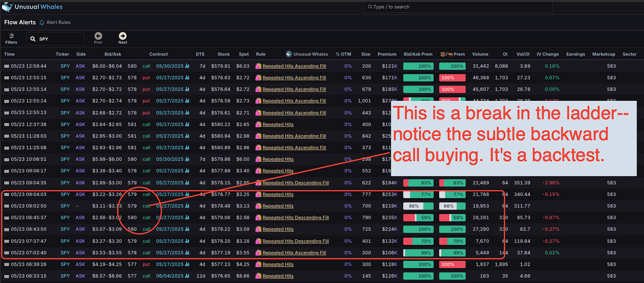Sort by Side column header

(x=81, y=54)
